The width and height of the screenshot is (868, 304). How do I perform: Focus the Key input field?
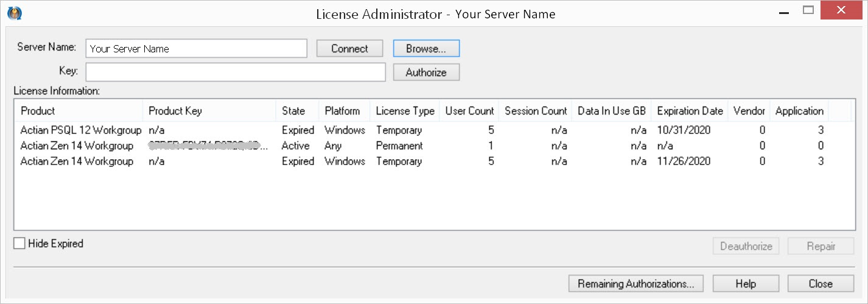(x=236, y=72)
